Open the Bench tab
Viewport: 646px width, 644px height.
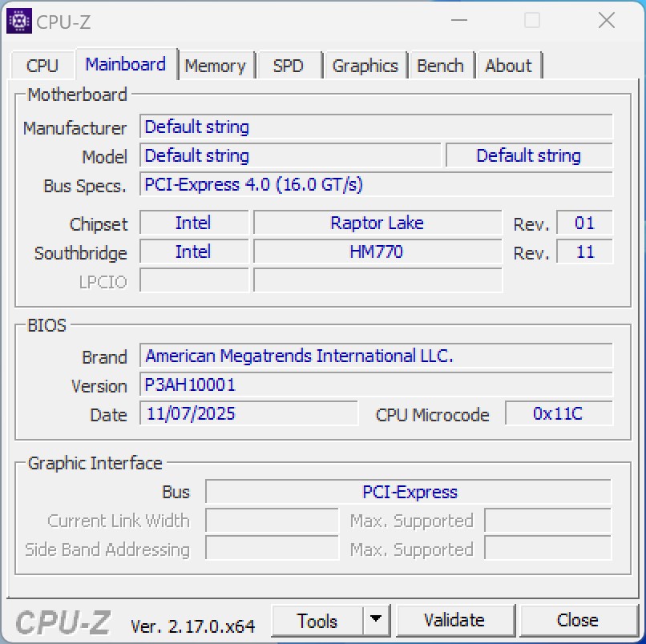[x=440, y=65]
